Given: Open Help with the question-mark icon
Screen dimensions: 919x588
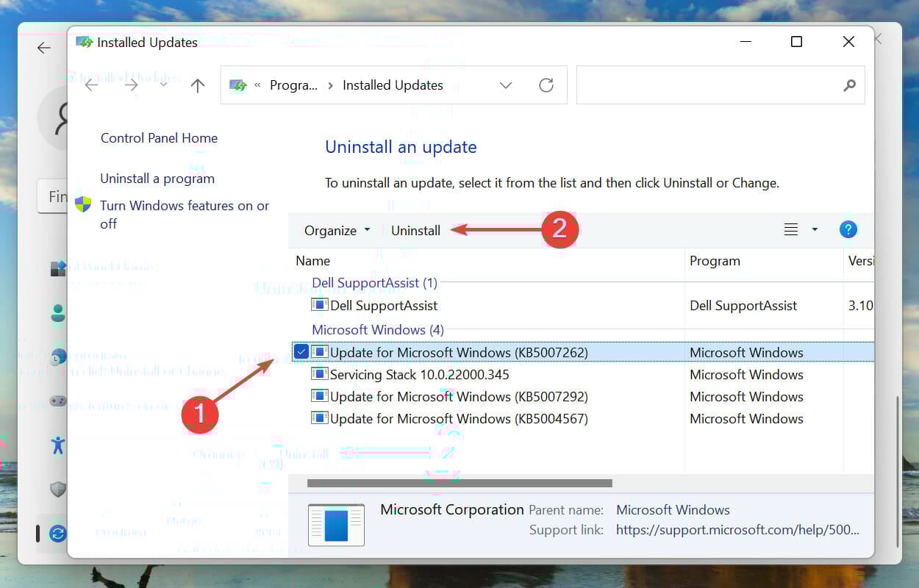Looking at the screenshot, I should 848,230.
